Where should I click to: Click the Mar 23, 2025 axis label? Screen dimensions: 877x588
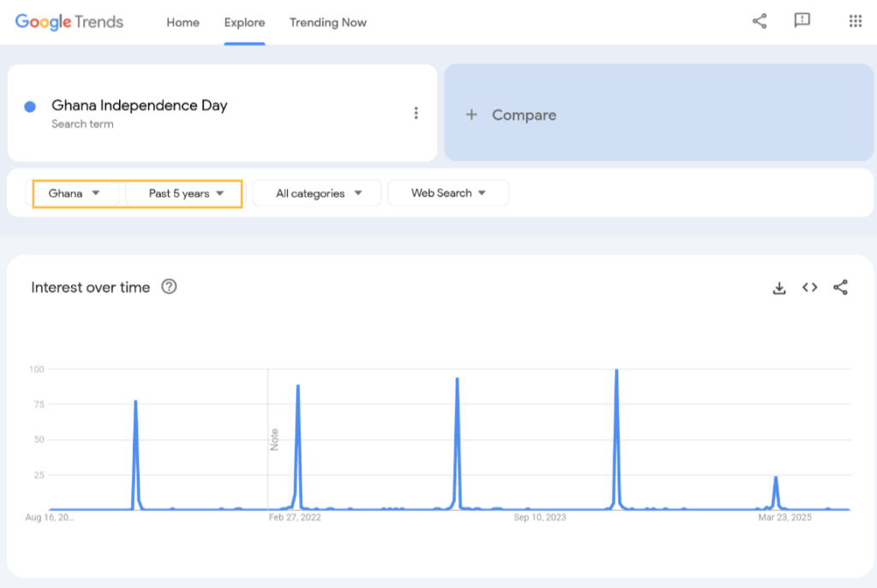point(785,518)
